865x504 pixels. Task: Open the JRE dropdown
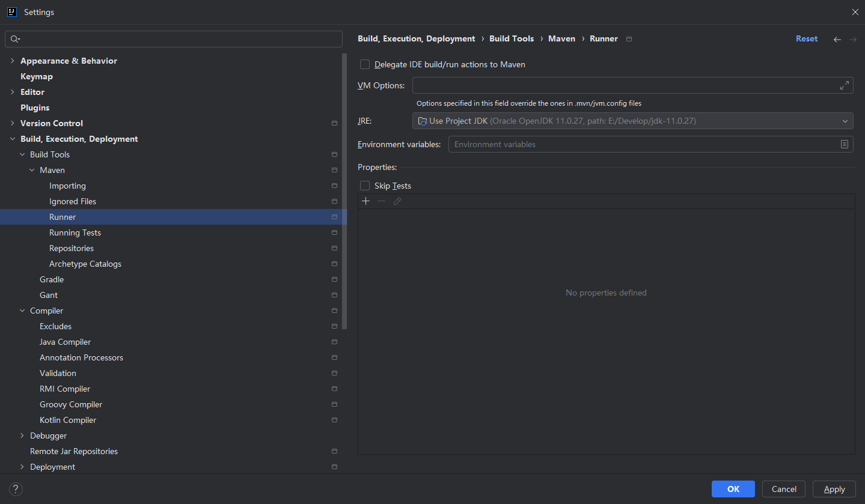(x=632, y=121)
